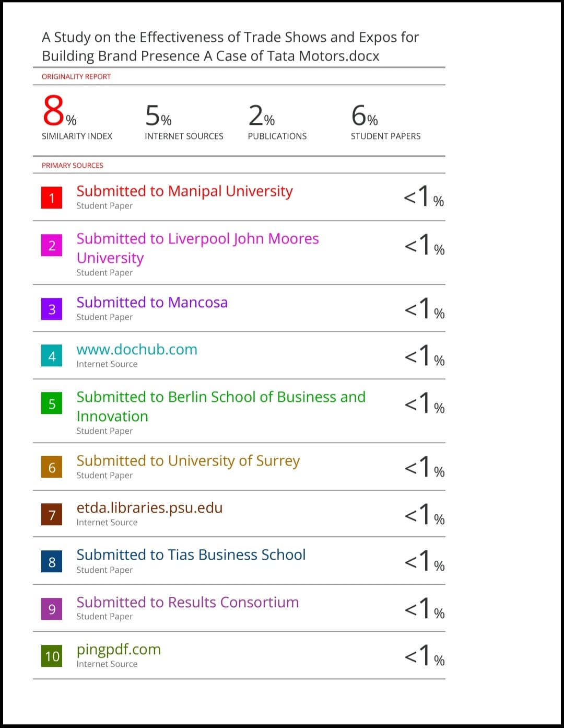Open Submitted to Results Consortium source

pos(187,602)
